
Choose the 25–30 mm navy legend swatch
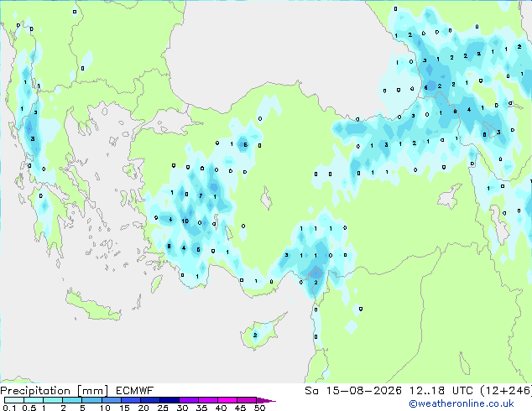tap(169, 400)
